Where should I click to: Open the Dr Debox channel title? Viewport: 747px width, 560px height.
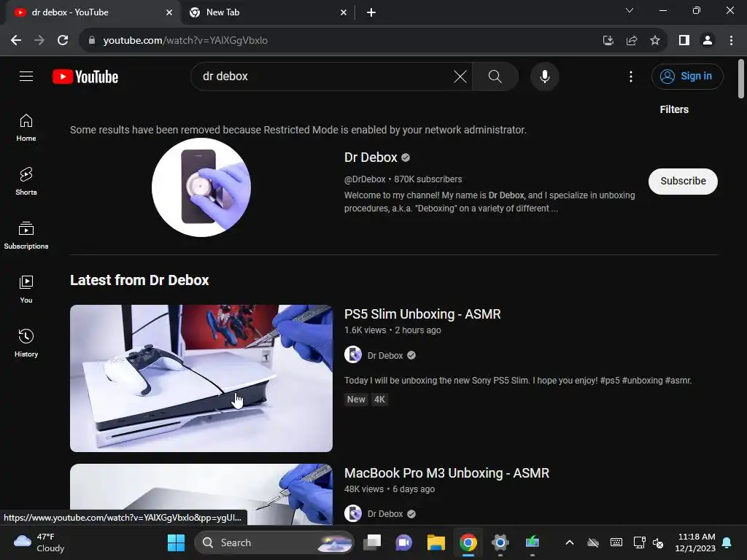[x=371, y=157]
